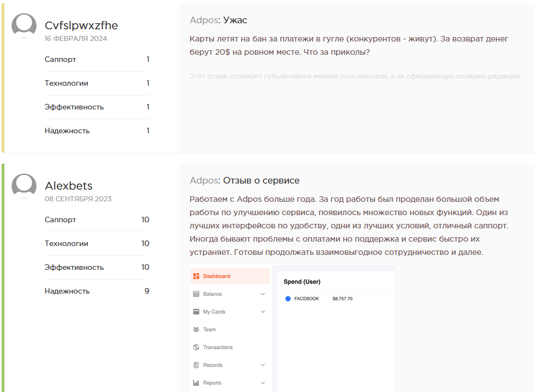Screen dimensions: 535x392
Task: Click the Adpos link in the Ужас review
Action: (204, 20)
